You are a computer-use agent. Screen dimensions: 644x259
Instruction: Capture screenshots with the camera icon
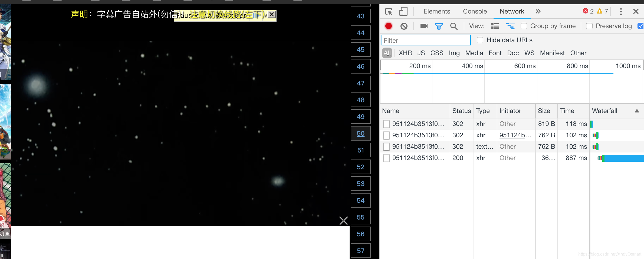pyautogui.click(x=424, y=26)
